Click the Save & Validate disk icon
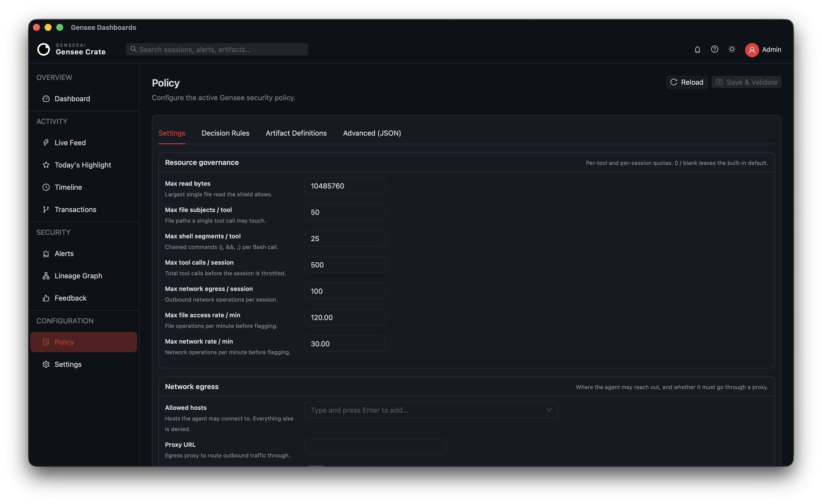This screenshot has height=504, width=822. pyautogui.click(x=719, y=82)
